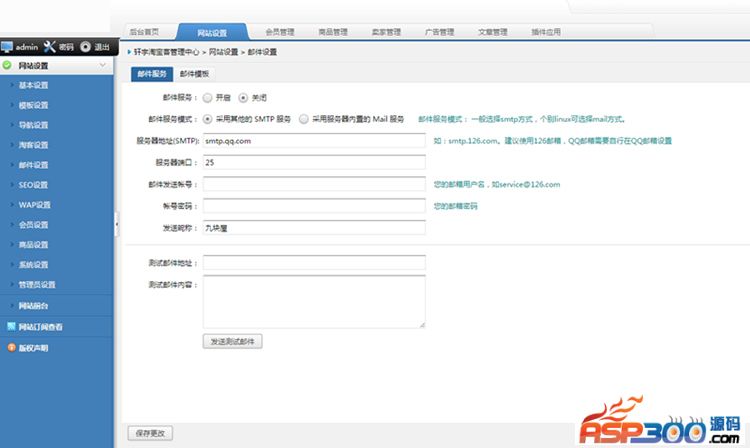Click the green check icon beside 网站设置

coord(8,66)
